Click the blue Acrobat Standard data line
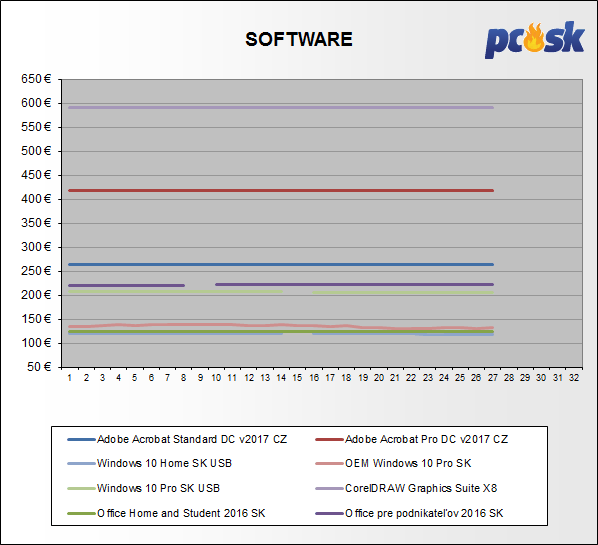The width and height of the screenshot is (598, 545). pyautogui.click(x=281, y=264)
